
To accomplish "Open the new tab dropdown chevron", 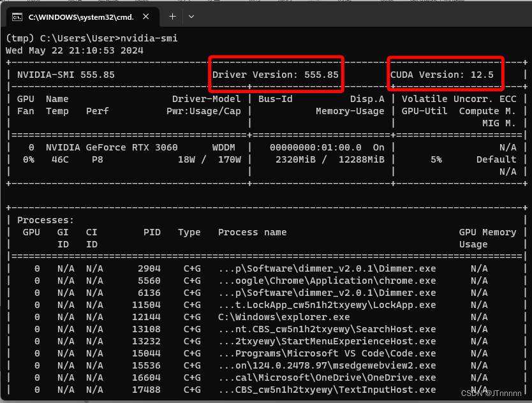I will (191, 17).
